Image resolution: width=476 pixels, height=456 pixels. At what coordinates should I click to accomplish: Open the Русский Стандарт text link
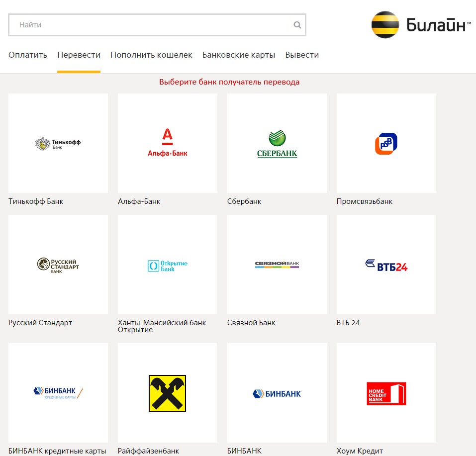pyautogui.click(x=40, y=323)
